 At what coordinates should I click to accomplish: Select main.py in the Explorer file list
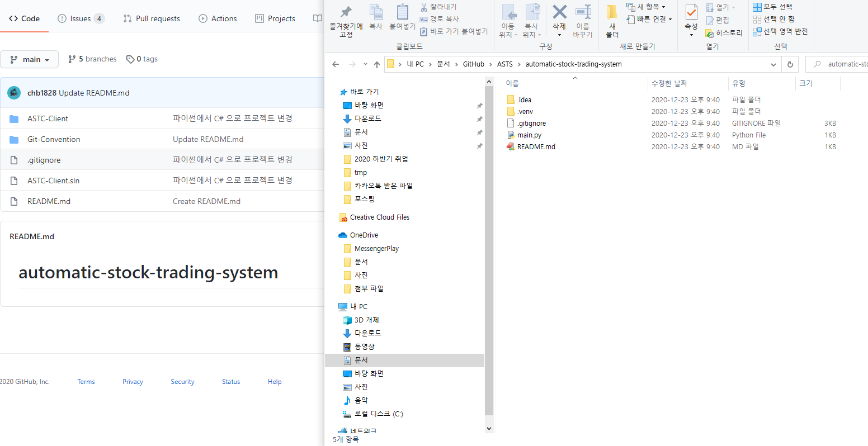[x=529, y=135]
